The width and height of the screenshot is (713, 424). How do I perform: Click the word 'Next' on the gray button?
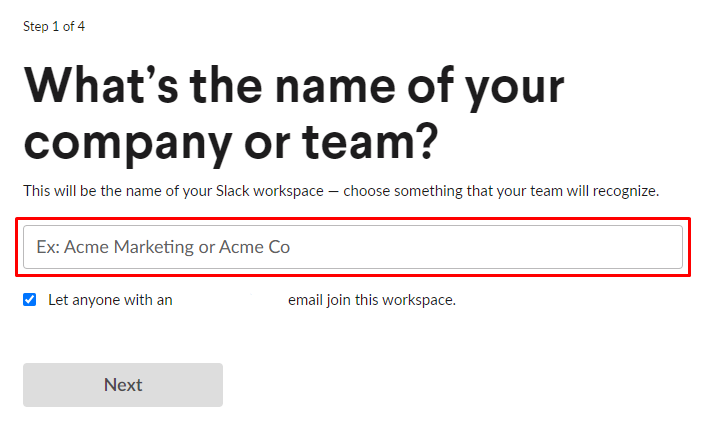(123, 385)
